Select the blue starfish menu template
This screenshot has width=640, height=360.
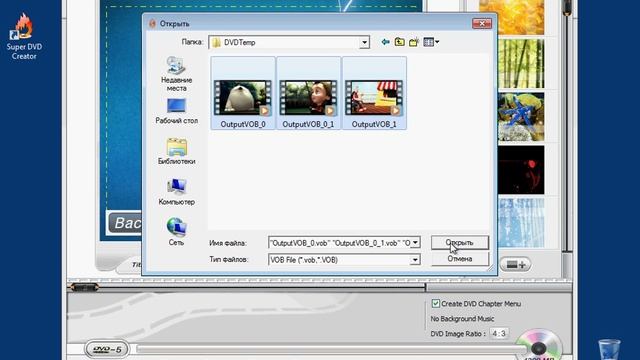pyautogui.click(x=521, y=117)
